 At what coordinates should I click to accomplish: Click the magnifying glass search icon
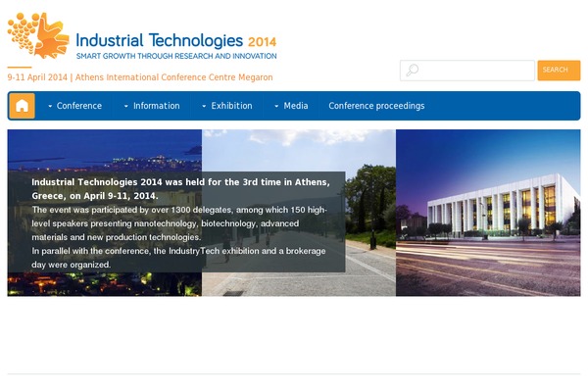(413, 71)
